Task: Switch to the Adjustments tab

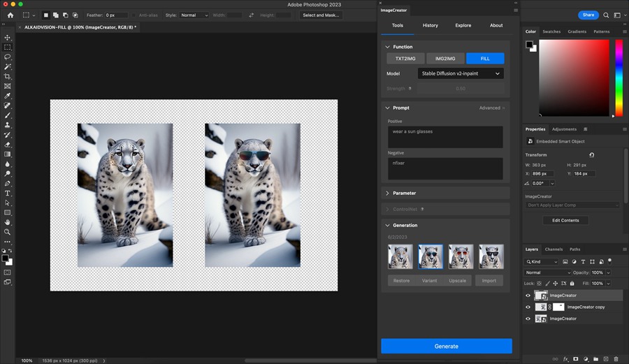Action: (564, 129)
